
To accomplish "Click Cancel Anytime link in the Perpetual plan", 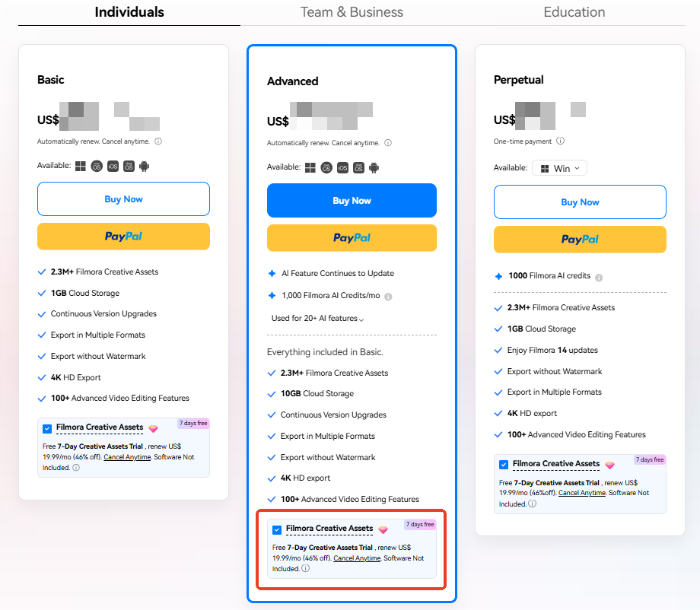I will pos(581,493).
